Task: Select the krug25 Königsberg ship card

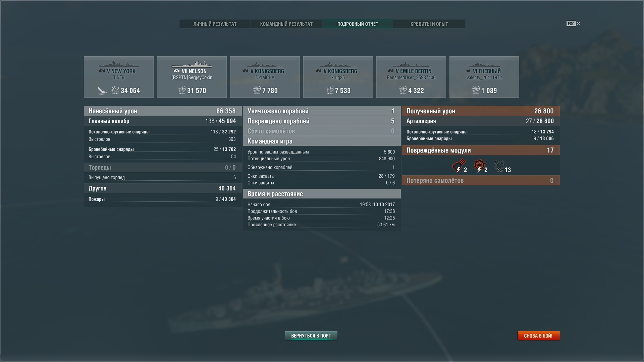Action: pyautogui.click(x=338, y=77)
